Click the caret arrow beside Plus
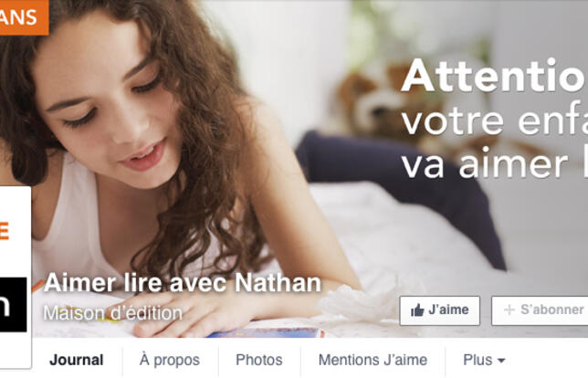588x378 pixels. click(501, 361)
